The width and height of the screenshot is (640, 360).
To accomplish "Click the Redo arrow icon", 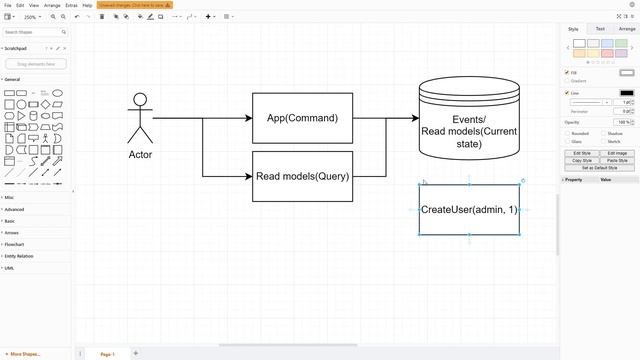I will click(88, 17).
